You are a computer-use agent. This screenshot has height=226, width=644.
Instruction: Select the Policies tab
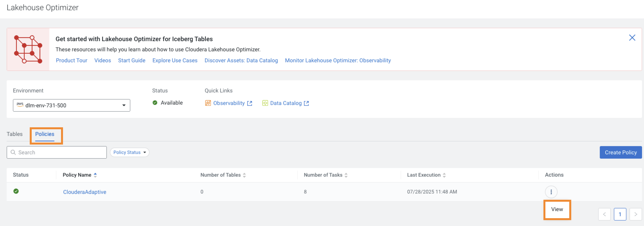pos(44,134)
